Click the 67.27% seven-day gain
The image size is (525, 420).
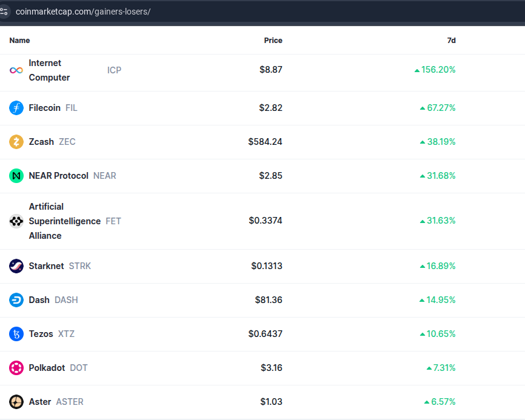pyautogui.click(x=438, y=108)
